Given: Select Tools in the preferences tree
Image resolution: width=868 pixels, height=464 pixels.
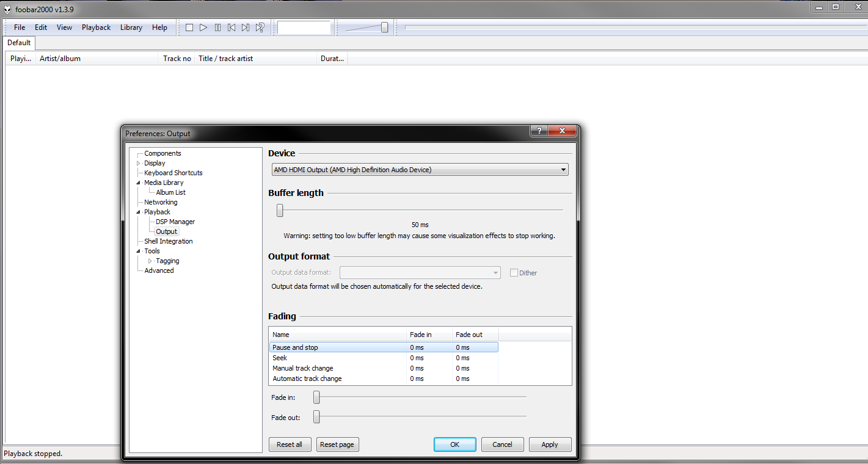Looking at the screenshot, I should (x=152, y=251).
